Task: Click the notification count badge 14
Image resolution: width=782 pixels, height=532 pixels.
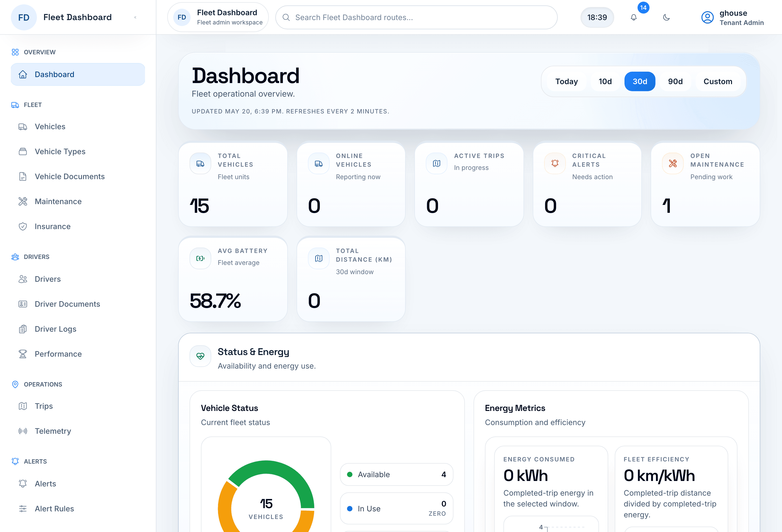Action: pos(643,7)
